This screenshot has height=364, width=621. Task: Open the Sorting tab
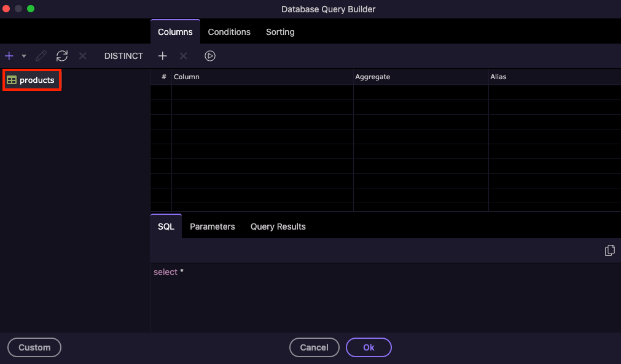[x=280, y=32]
